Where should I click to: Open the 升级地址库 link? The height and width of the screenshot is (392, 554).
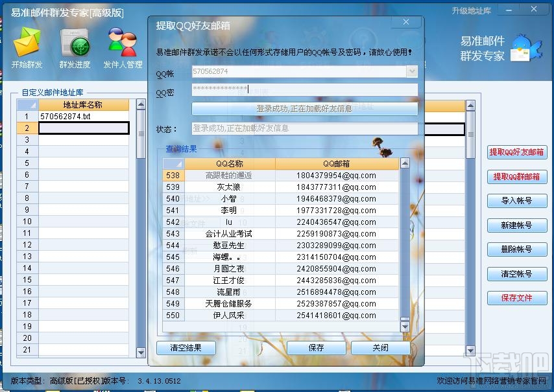[472, 11]
